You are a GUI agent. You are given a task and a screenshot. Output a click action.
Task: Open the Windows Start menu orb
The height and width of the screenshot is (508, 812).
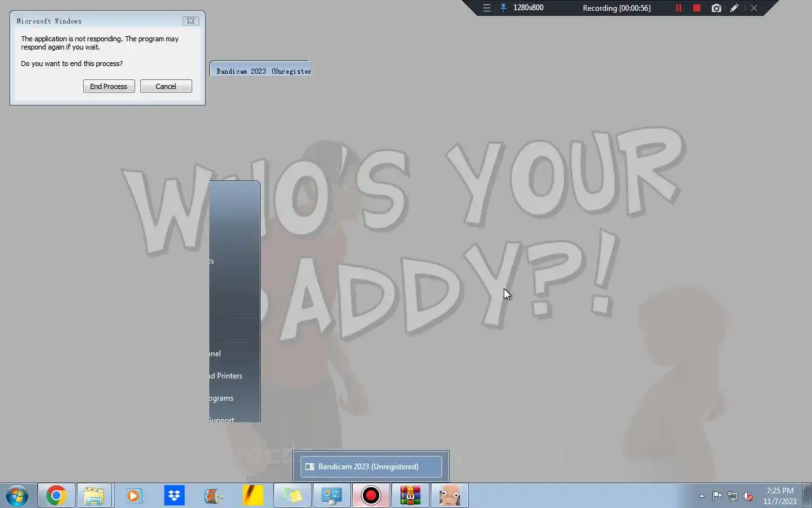pyautogui.click(x=17, y=495)
